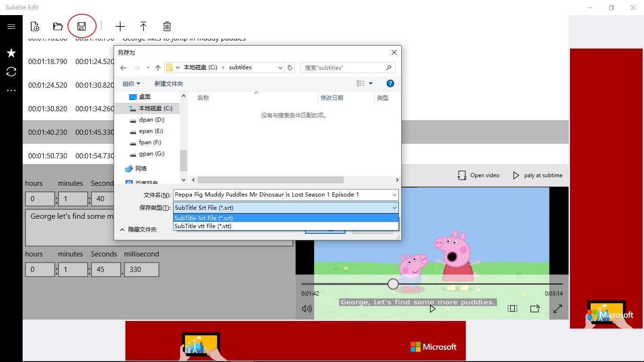Open the blue help icon in dialog
The width and height of the screenshot is (644, 362).
point(390,83)
